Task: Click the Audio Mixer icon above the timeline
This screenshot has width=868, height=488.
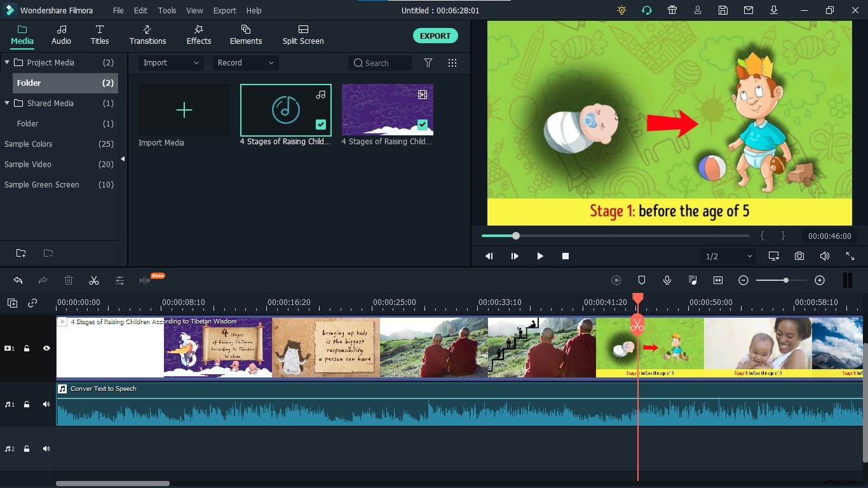Action: pyautogui.click(x=693, y=280)
